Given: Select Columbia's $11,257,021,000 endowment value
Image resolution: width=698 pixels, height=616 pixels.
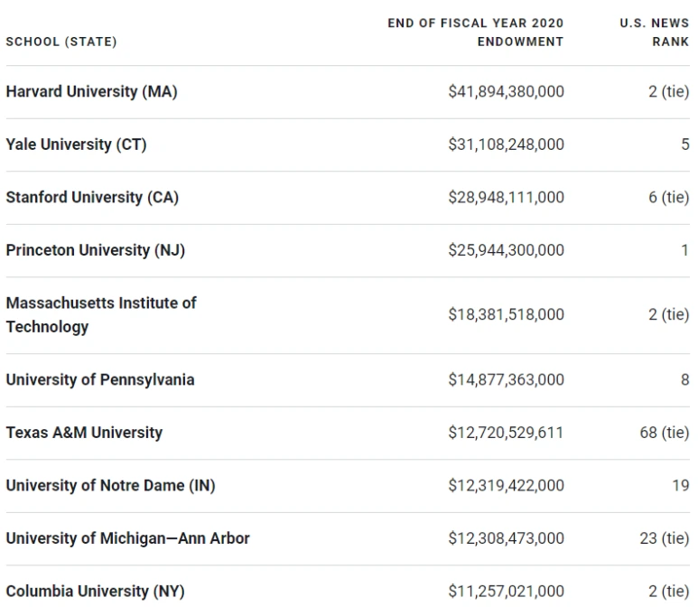Looking at the screenshot, I should 506,591.
